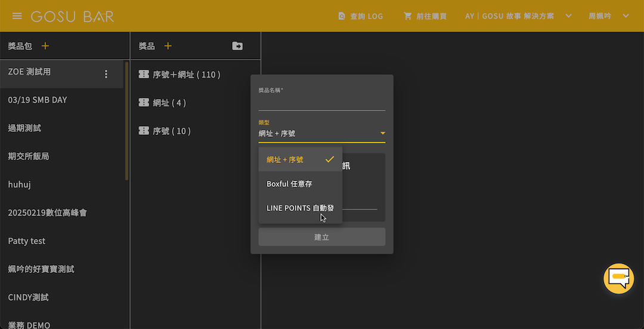Select the 姵吟的好寶寶測試 package
The height and width of the screenshot is (329, 644).
pos(61,269)
